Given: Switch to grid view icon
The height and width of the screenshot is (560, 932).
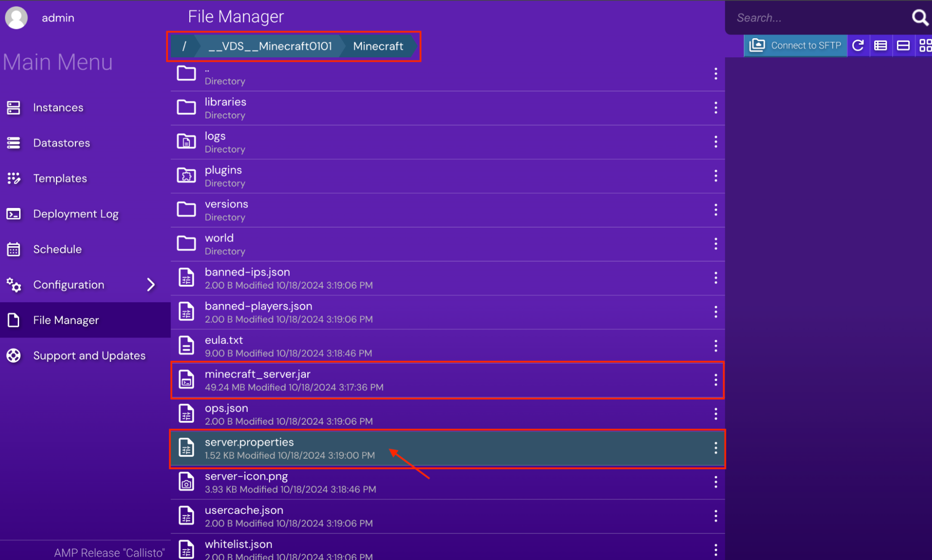Looking at the screenshot, I should [925, 46].
